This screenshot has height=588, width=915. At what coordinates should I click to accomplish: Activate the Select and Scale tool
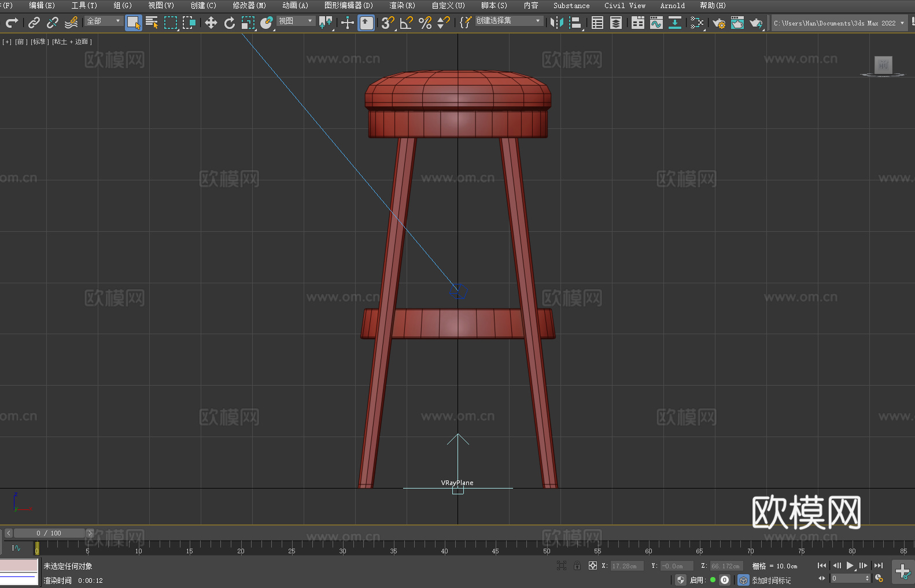[x=248, y=23]
